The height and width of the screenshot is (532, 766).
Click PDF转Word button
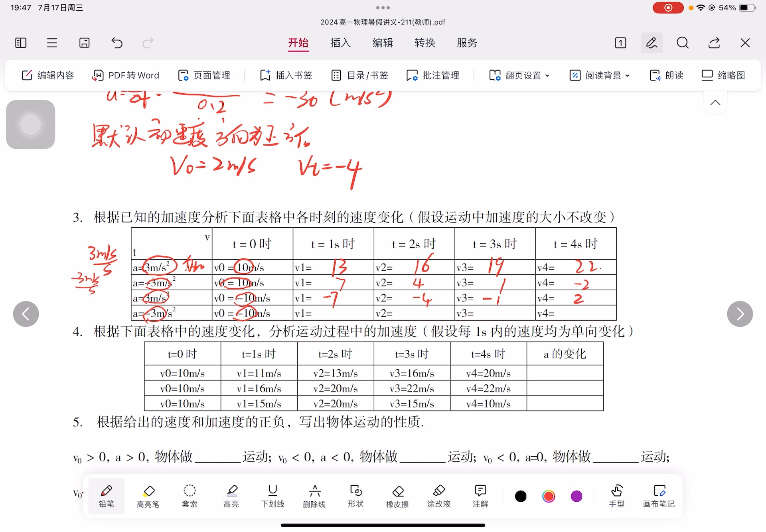coord(126,75)
